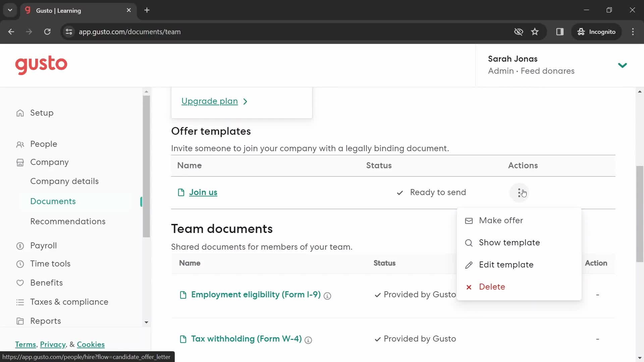This screenshot has height=362, width=644.
Task: Expand the Reports section in the sidebar
Action: coord(146,321)
